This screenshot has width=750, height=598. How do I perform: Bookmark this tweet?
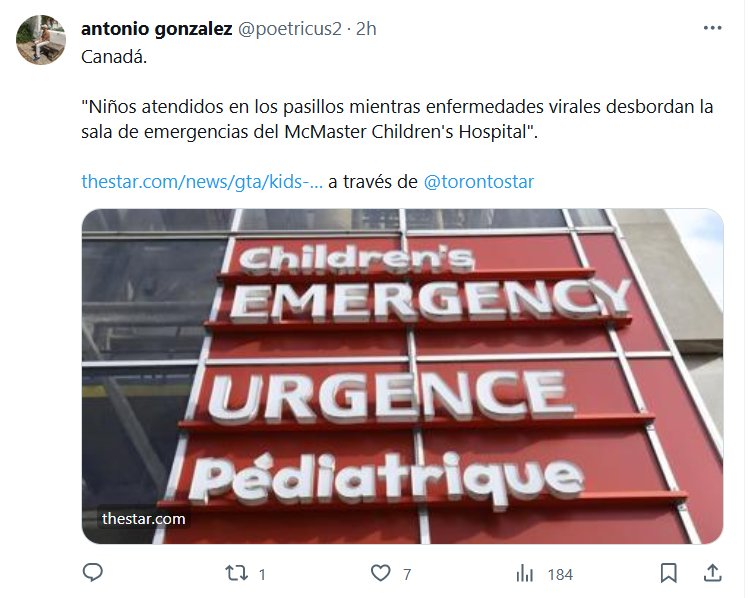pos(668,573)
